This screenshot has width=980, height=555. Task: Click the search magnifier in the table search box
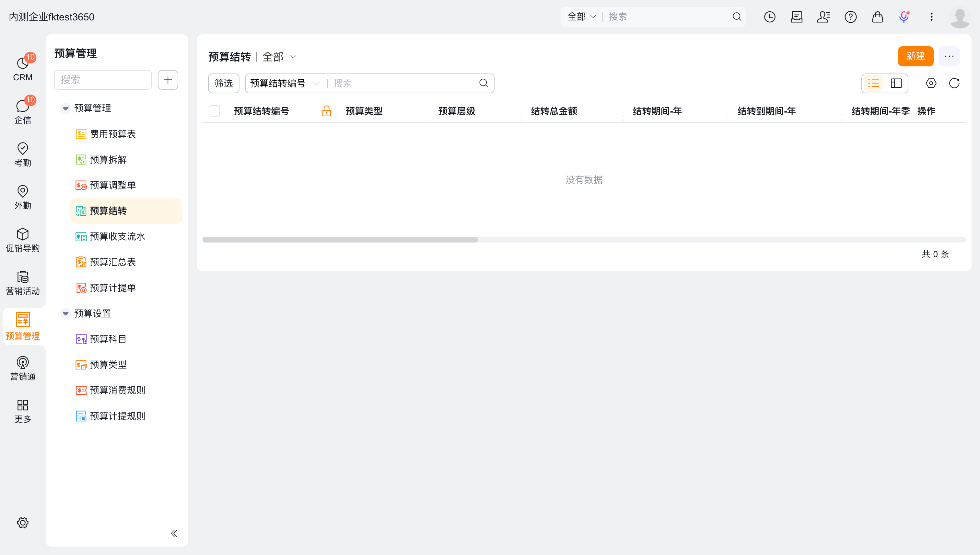(483, 83)
